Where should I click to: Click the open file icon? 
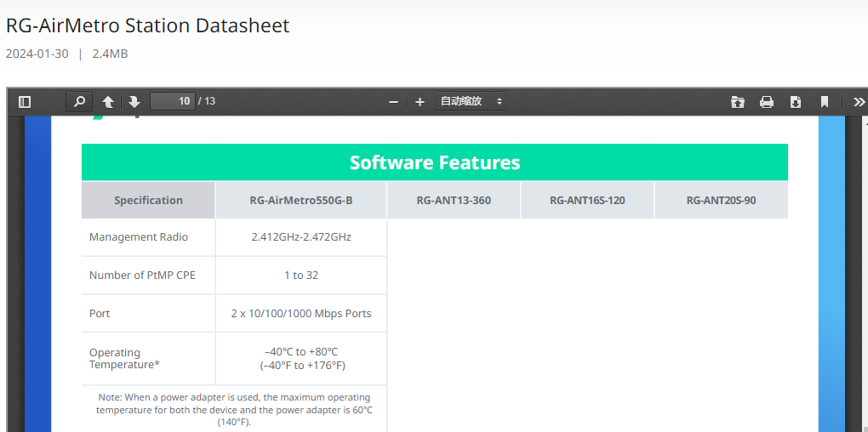[737, 102]
